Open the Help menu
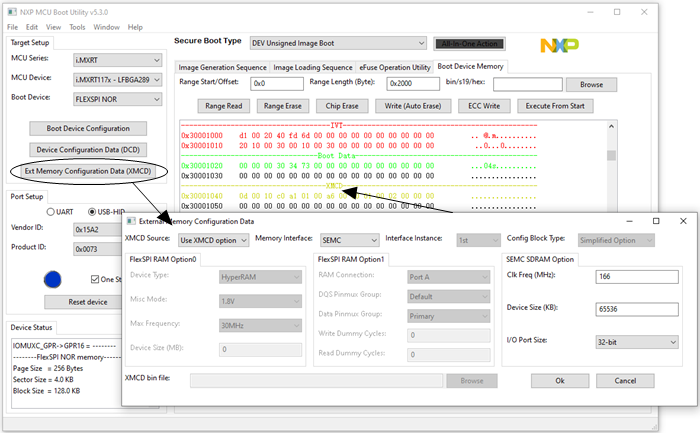Viewport: 700px width, 433px height. [135, 27]
